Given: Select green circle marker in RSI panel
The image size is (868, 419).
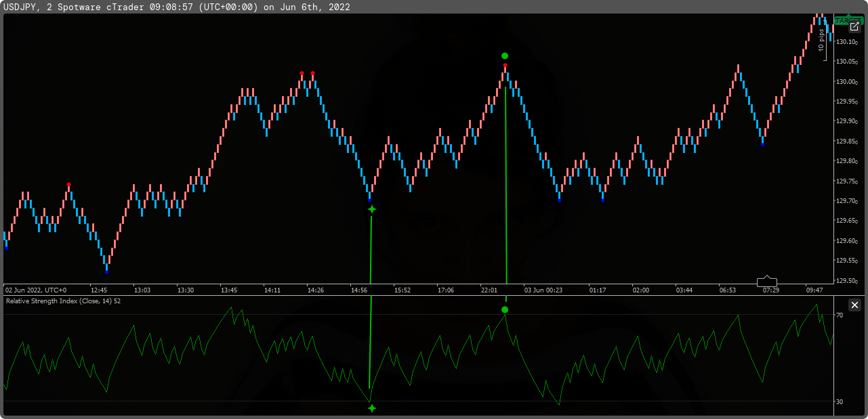Looking at the screenshot, I should click(504, 310).
